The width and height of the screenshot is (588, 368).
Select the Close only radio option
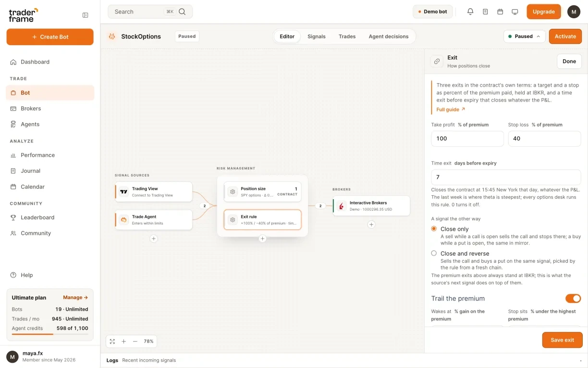(x=434, y=229)
